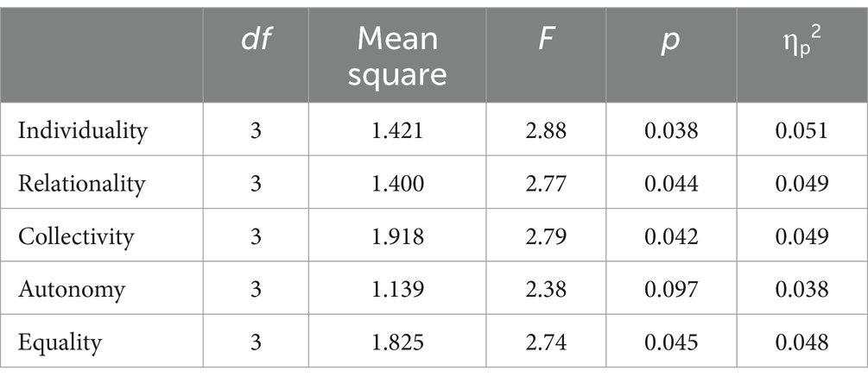The image size is (868, 383).
Task: Select the 0.051 effect size cell
Action: tap(801, 131)
